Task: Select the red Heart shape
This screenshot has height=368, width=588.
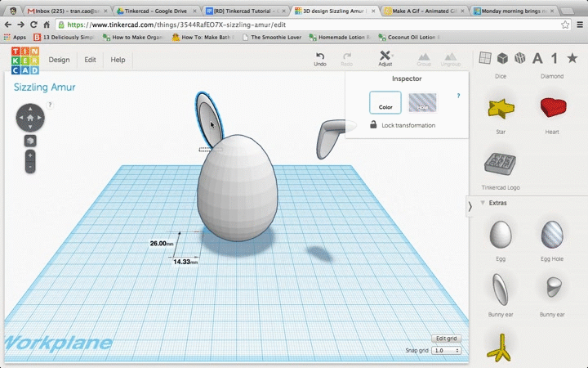Action: [551, 108]
